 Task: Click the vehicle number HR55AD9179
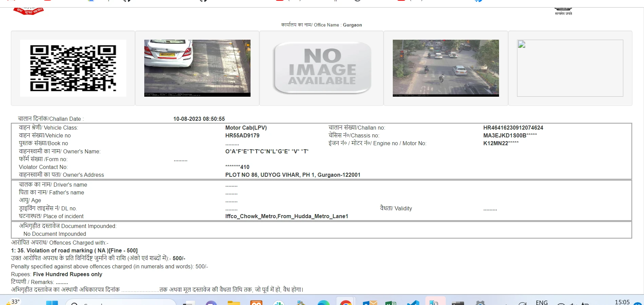(x=242, y=136)
